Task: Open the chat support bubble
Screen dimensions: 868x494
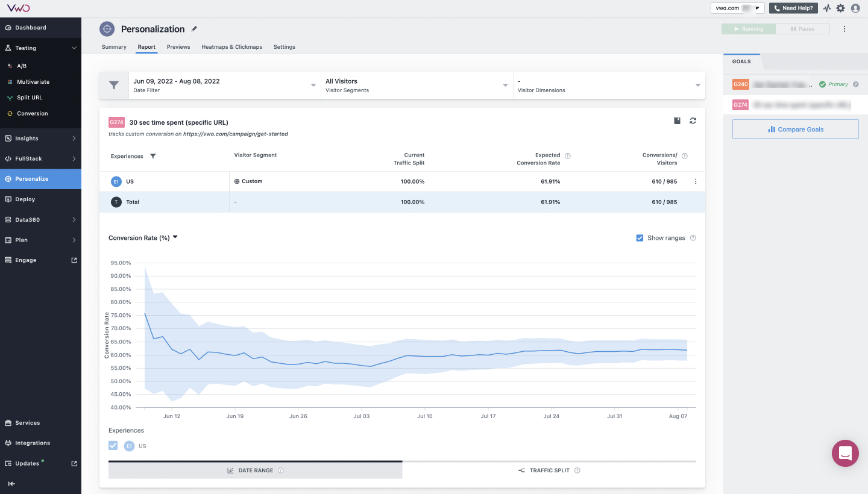Action: tap(844, 453)
